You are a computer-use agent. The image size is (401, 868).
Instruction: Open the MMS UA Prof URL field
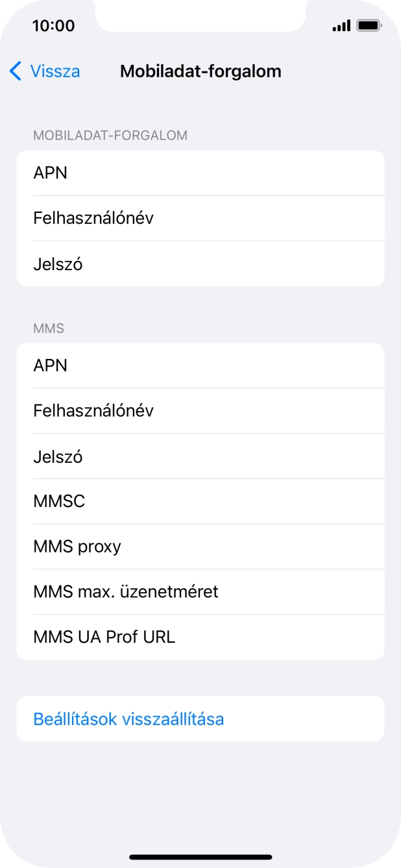[200, 637]
